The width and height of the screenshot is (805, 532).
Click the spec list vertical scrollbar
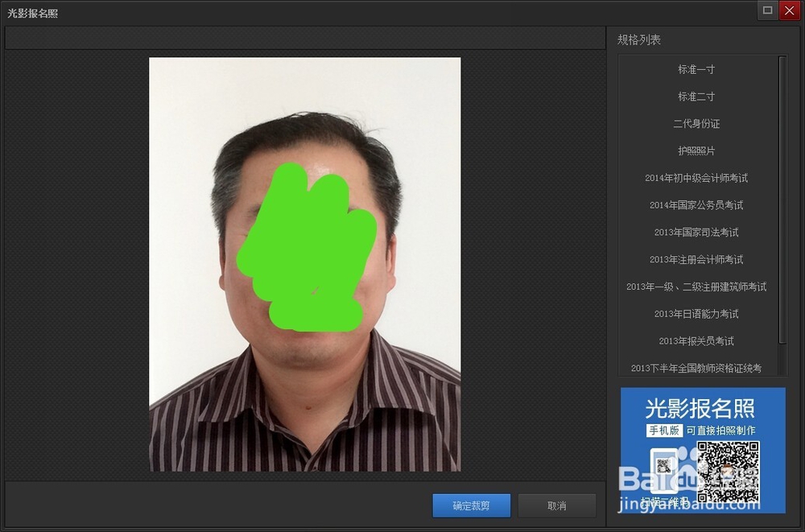[x=782, y=200]
